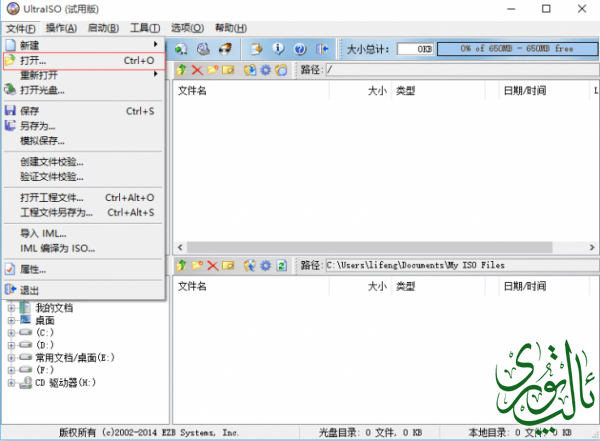Open the 操作(A) menu
This screenshot has height=441, width=600.
pyautogui.click(x=61, y=28)
